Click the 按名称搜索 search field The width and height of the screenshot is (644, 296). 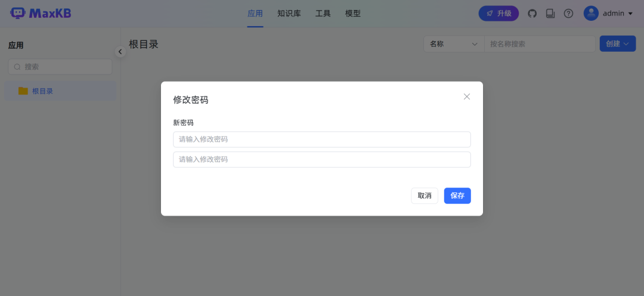540,44
